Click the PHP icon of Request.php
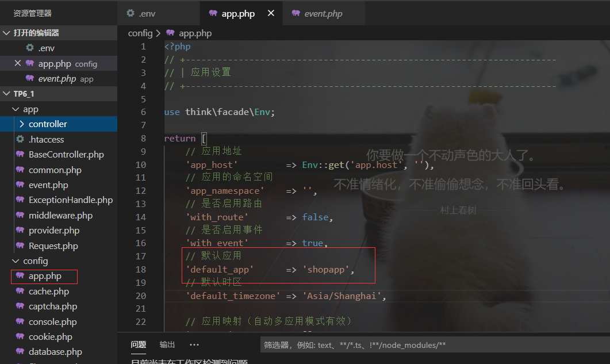Viewport: 610px width, 364px height. coord(20,246)
